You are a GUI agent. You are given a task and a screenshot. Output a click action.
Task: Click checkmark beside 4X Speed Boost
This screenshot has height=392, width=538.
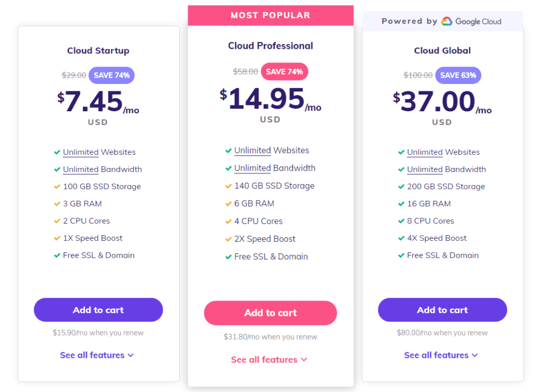pyautogui.click(x=401, y=238)
